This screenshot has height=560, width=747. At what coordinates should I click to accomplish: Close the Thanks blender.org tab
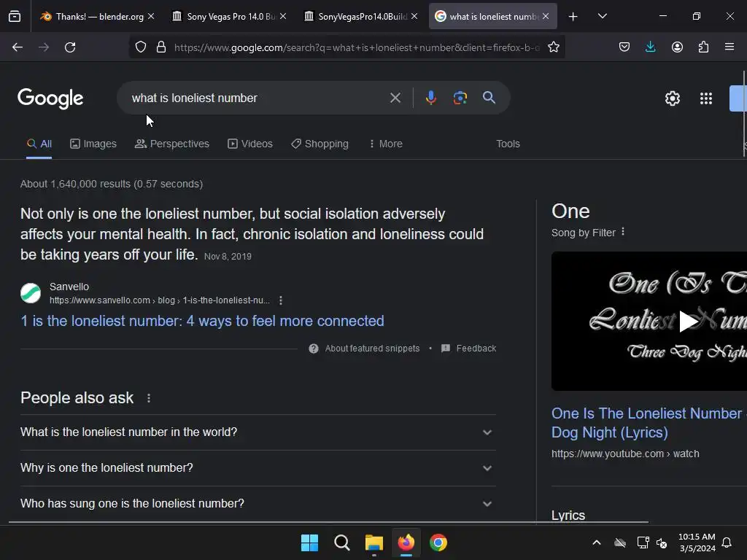tap(151, 16)
